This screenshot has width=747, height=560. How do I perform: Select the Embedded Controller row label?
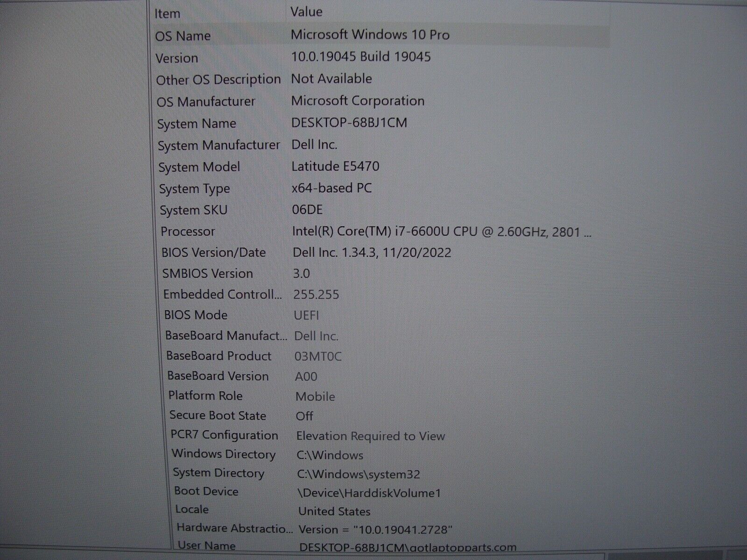point(223,294)
